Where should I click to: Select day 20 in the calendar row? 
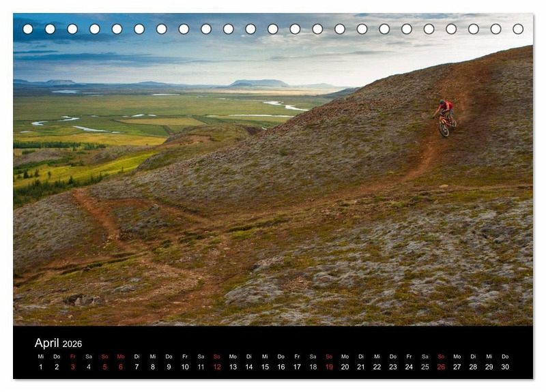tap(345, 367)
